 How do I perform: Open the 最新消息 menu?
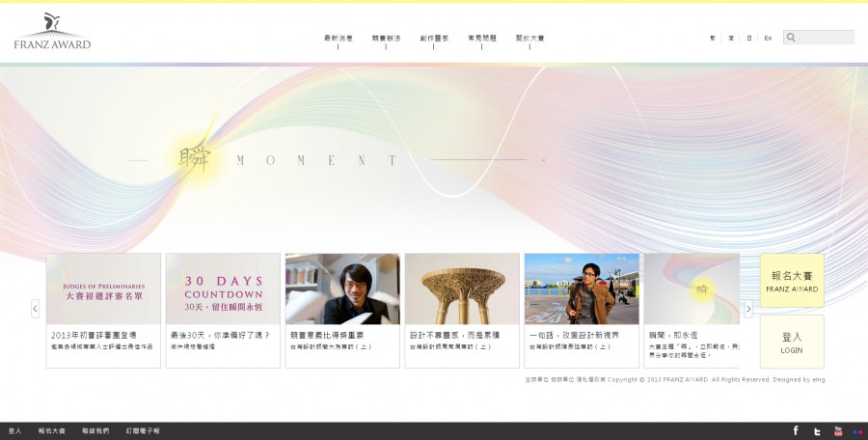pos(338,39)
